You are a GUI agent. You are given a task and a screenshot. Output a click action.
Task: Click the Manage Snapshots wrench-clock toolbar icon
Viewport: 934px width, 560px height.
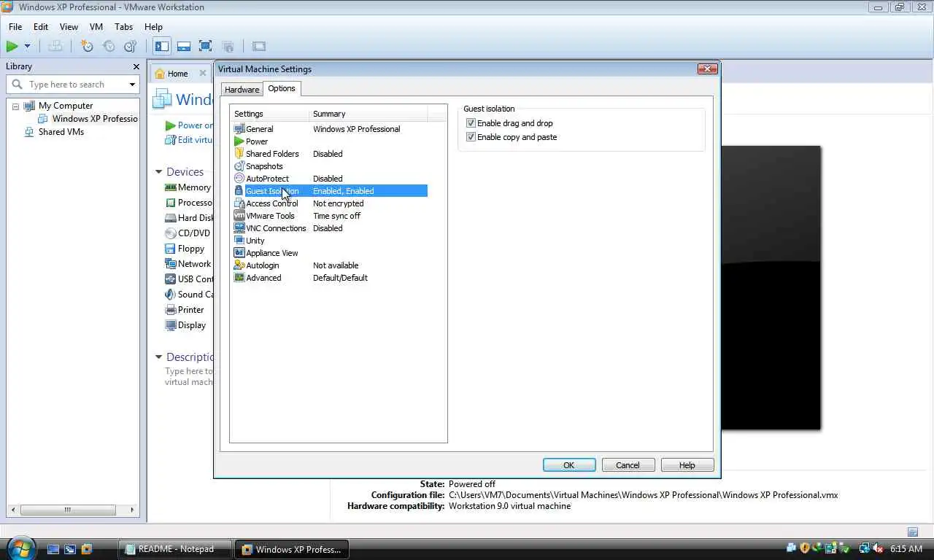coord(131,46)
